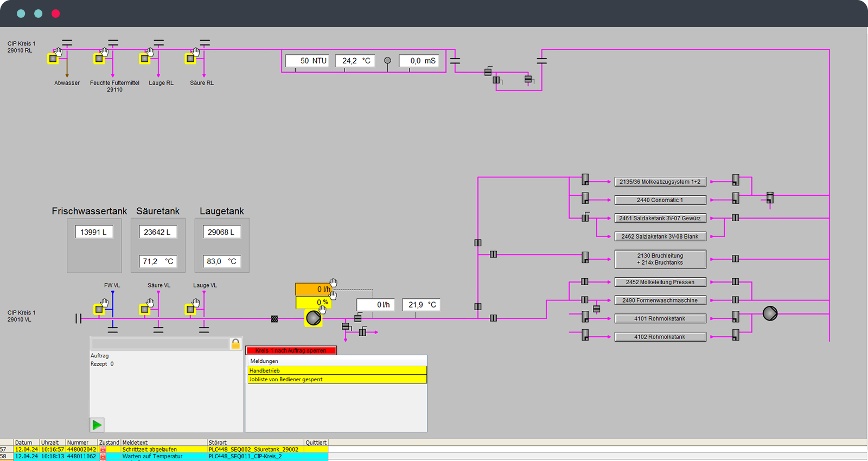Click the return pump beside 4101 Rohmolketank
This screenshot has height=461, width=868.
tap(770, 313)
